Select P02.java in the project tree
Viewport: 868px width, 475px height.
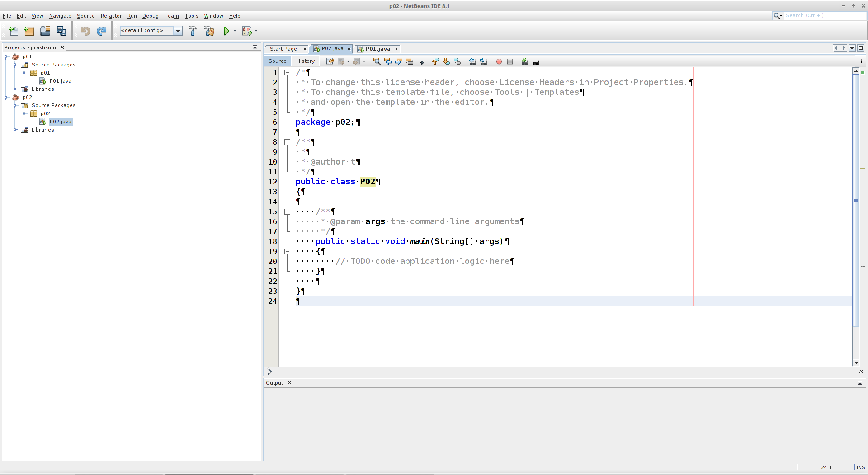click(61, 122)
